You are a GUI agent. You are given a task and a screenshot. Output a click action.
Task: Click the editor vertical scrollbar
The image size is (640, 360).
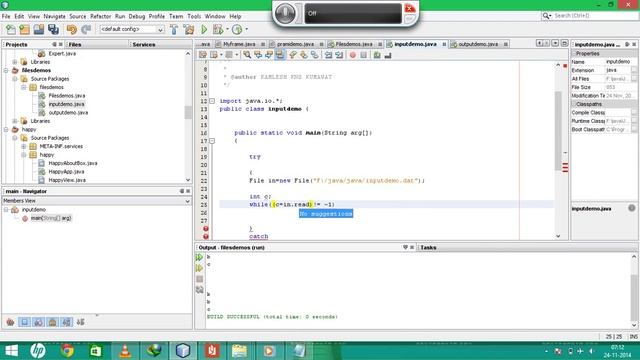point(558,131)
